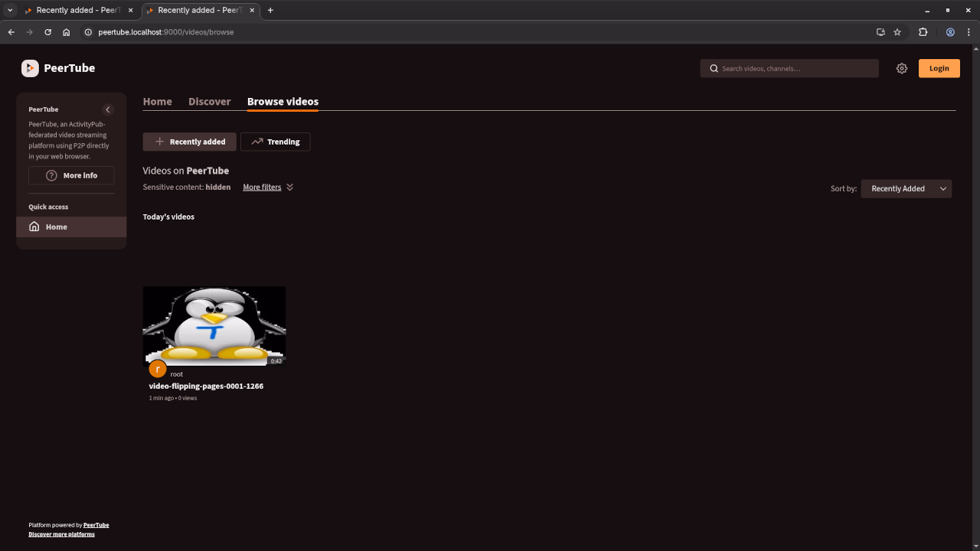Select Home in Quick access
980x551 pixels.
[x=71, y=227]
